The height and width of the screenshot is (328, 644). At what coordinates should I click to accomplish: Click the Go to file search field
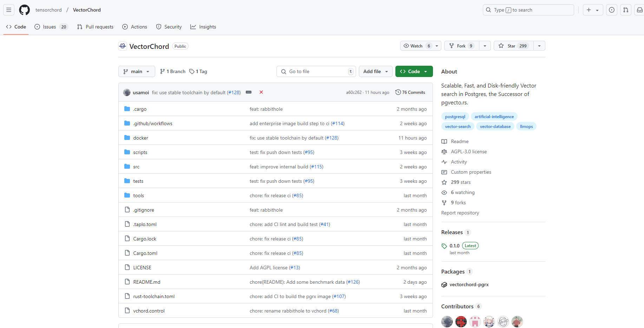[x=316, y=71]
